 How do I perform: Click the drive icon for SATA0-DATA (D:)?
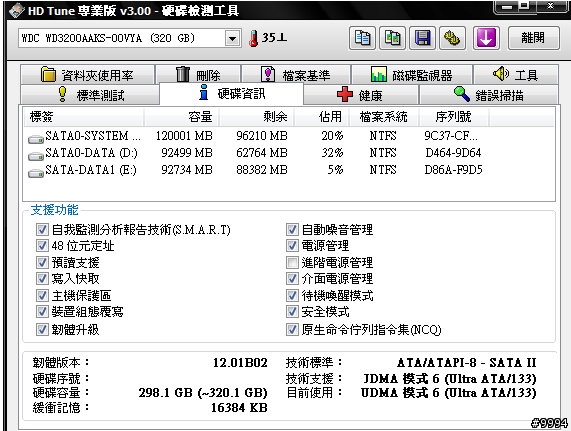36,156
